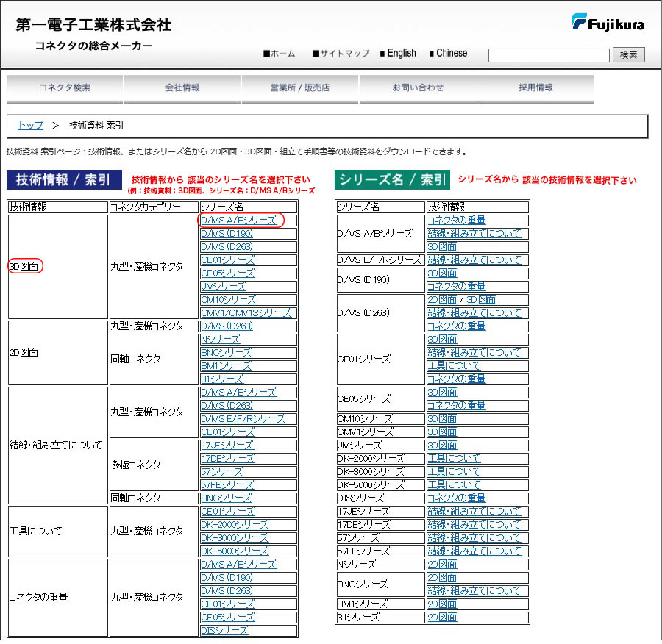Open BNCシリーズ under 2D図面 in left table

pos(227,352)
